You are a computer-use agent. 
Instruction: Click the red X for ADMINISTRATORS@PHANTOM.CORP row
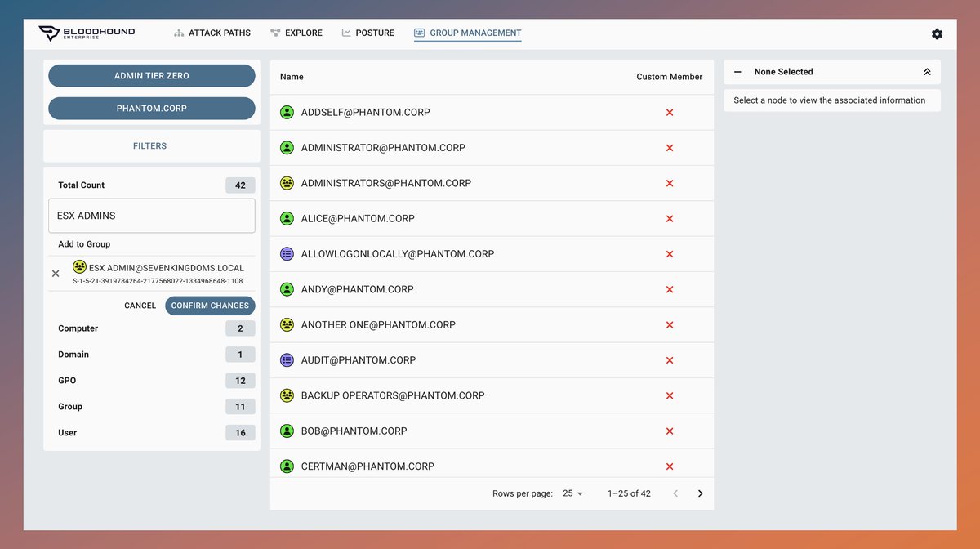tap(670, 183)
